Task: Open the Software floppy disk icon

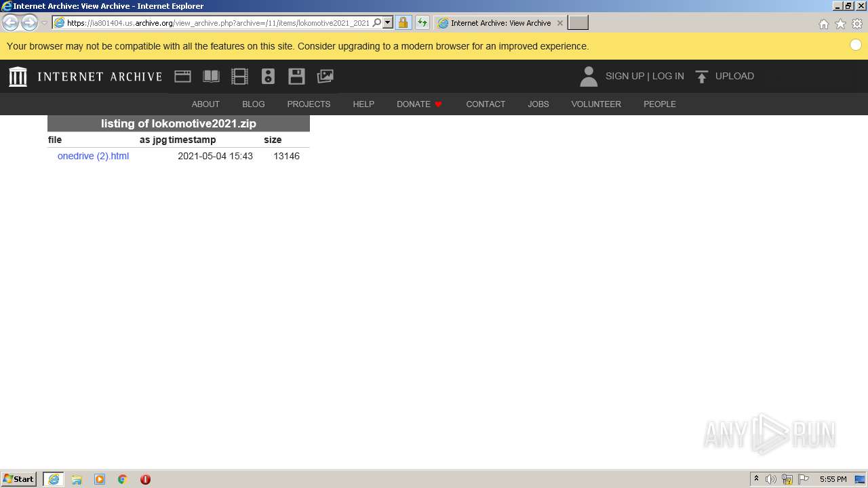Action: point(296,77)
